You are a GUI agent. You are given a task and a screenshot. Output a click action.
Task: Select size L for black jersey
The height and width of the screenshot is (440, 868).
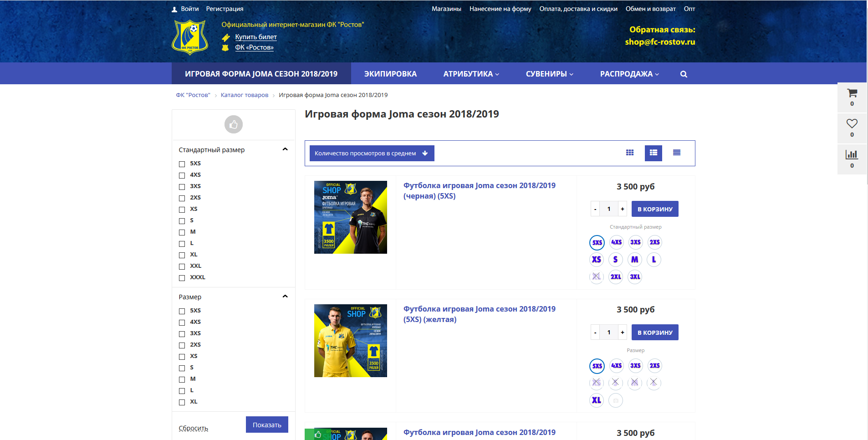click(654, 260)
